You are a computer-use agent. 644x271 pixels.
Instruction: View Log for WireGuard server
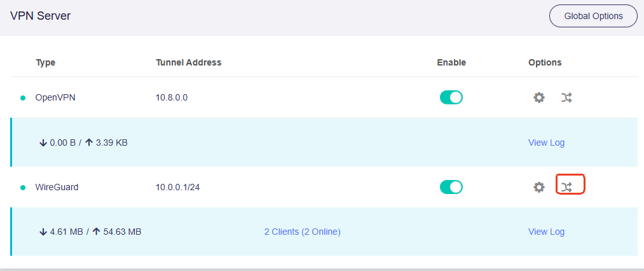click(546, 232)
